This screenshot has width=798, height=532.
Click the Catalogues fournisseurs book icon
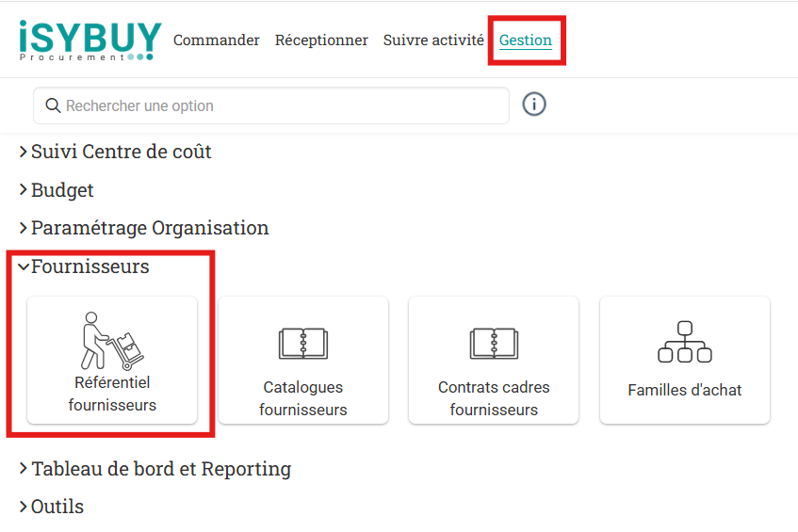pos(302,344)
